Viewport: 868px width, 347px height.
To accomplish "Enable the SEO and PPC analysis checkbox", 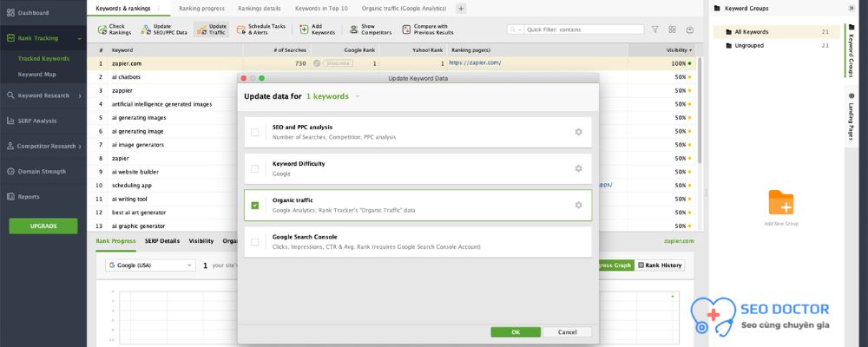I will point(254,132).
